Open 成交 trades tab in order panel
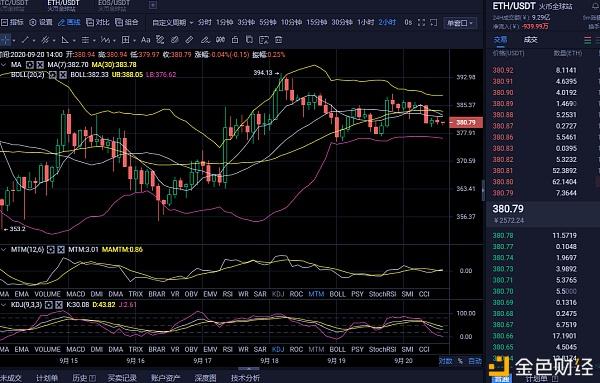Image resolution: width=600 pixels, height=383 pixels. coord(530,40)
